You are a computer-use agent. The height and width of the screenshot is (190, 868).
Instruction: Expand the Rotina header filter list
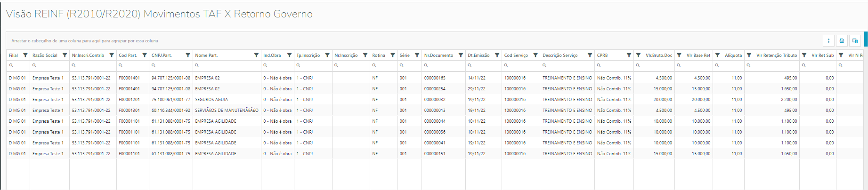pyautogui.click(x=392, y=55)
